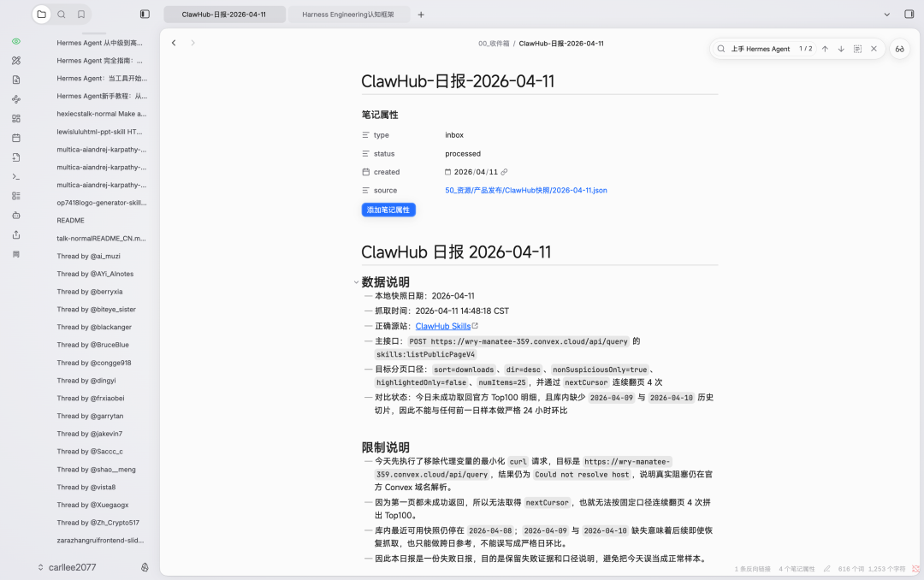This screenshot has height=580, width=924.
Task: Click the task list ribbon icon
Action: pyautogui.click(x=16, y=196)
